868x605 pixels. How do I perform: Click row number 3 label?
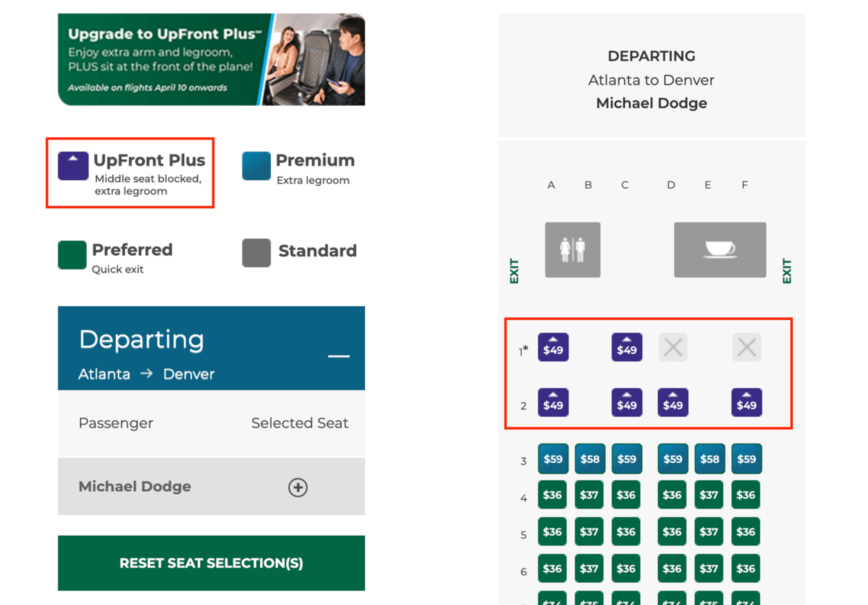523,461
